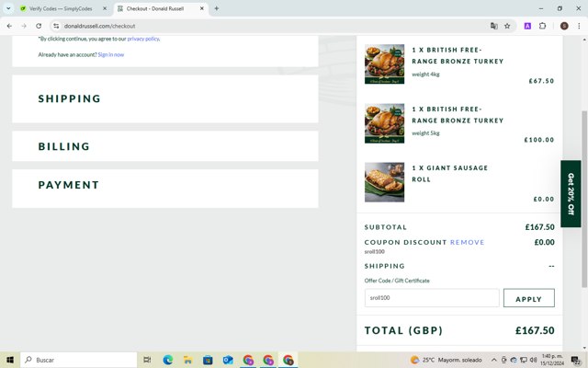Bookmark this page with the star icon
588x368 pixels.
coord(507,26)
